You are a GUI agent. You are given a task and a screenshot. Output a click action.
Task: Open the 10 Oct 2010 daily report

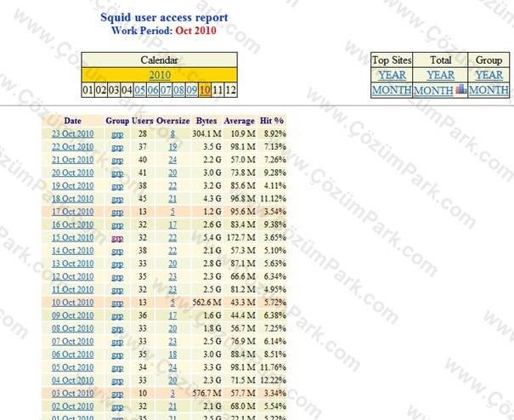(72, 303)
